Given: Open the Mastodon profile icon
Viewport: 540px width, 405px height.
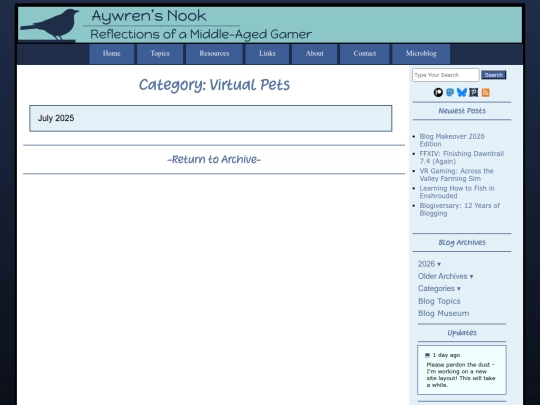Looking at the screenshot, I should point(450,92).
